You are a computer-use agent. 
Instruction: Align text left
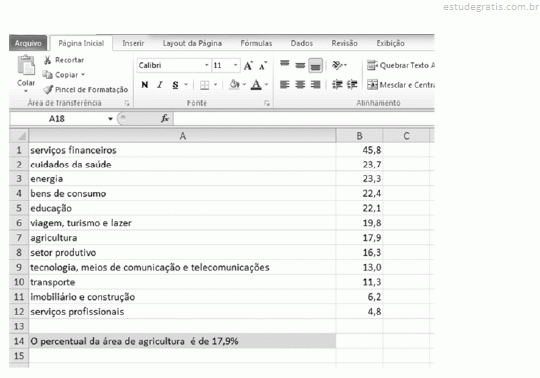(284, 84)
